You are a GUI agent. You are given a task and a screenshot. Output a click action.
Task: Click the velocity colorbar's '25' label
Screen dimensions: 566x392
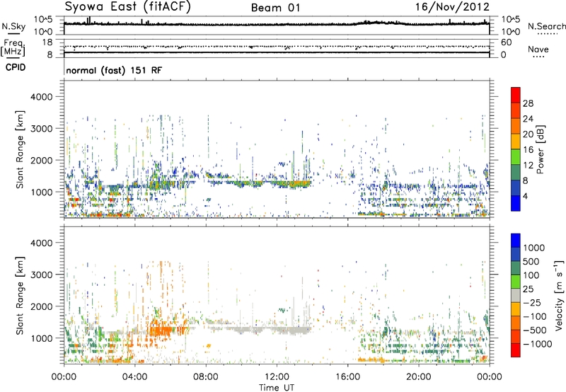click(529, 289)
